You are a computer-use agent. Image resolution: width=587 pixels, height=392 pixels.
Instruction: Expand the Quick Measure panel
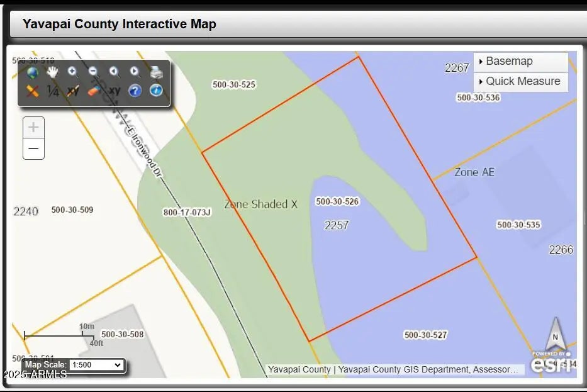520,81
